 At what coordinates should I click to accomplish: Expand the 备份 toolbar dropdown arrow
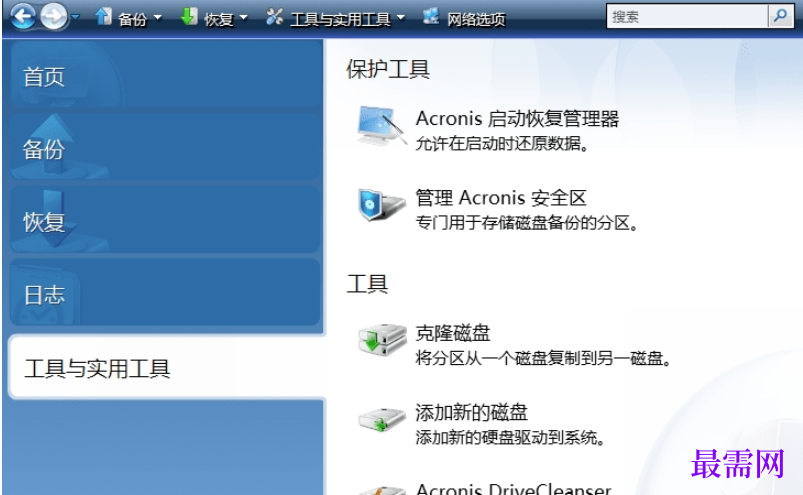click(158, 18)
